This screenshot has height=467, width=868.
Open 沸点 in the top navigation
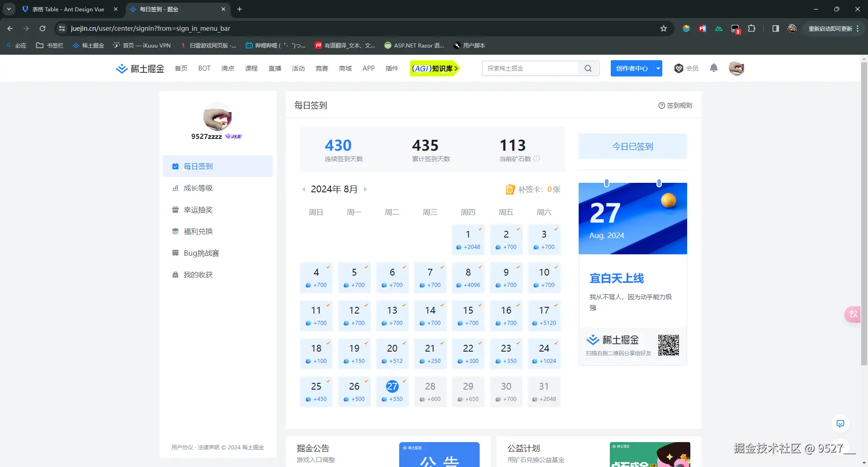point(228,68)
